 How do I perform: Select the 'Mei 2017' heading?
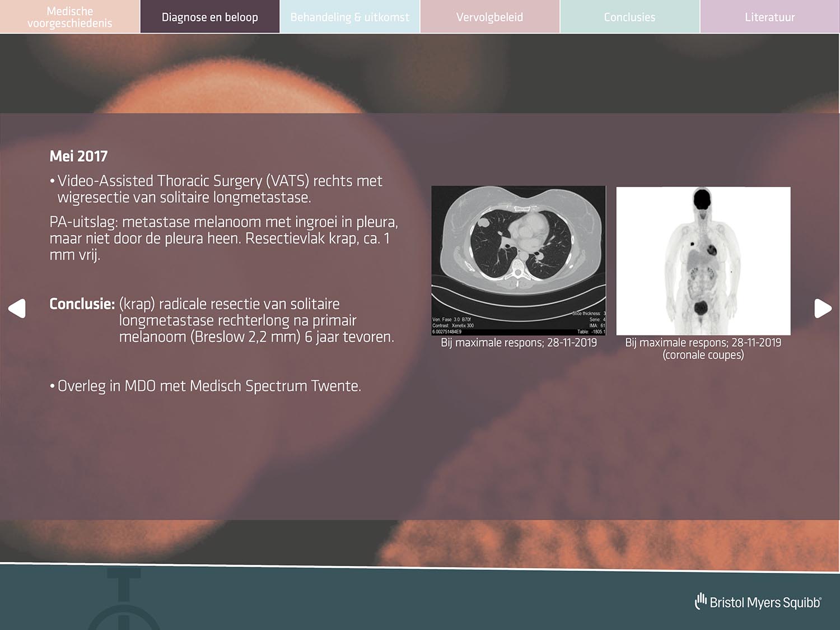(78, 156)
